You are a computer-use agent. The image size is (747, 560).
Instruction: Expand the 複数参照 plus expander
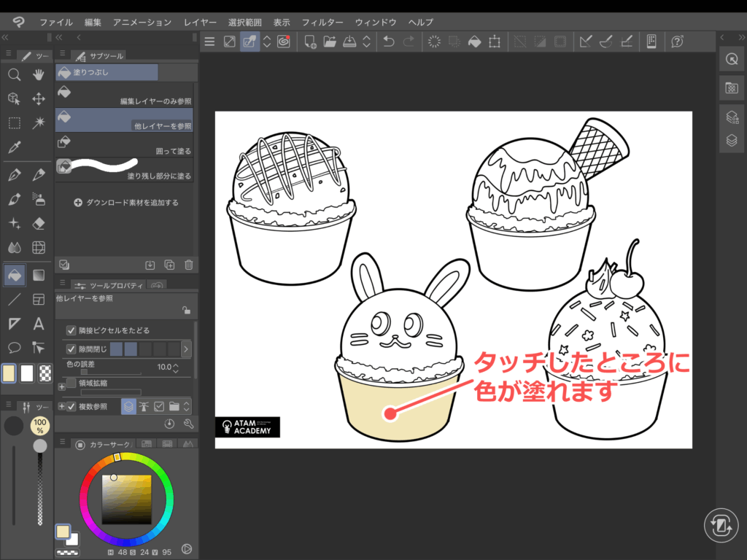(x=61, y=406)
